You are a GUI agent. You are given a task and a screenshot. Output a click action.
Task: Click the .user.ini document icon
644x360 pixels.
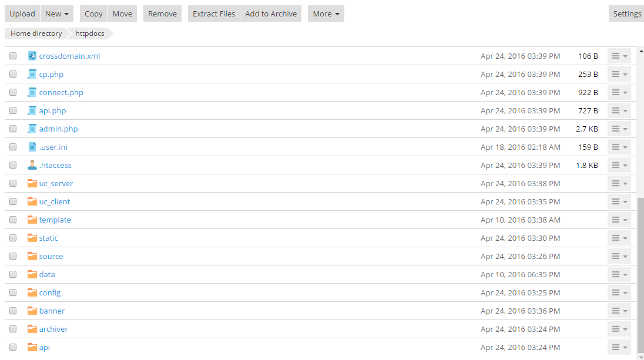32,147
